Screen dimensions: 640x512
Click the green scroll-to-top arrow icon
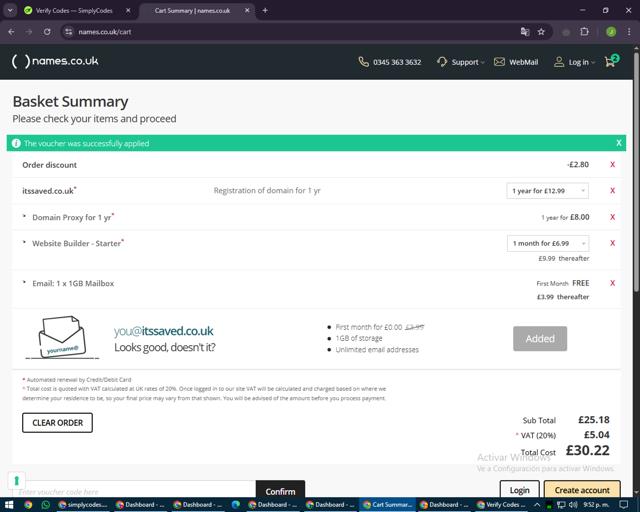(17, 481)
